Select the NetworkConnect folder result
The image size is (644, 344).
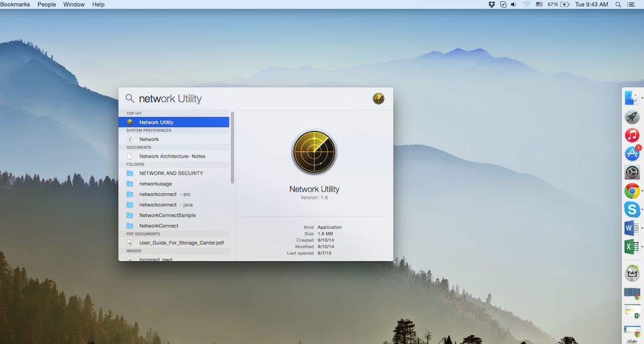[x=174, y=225]
